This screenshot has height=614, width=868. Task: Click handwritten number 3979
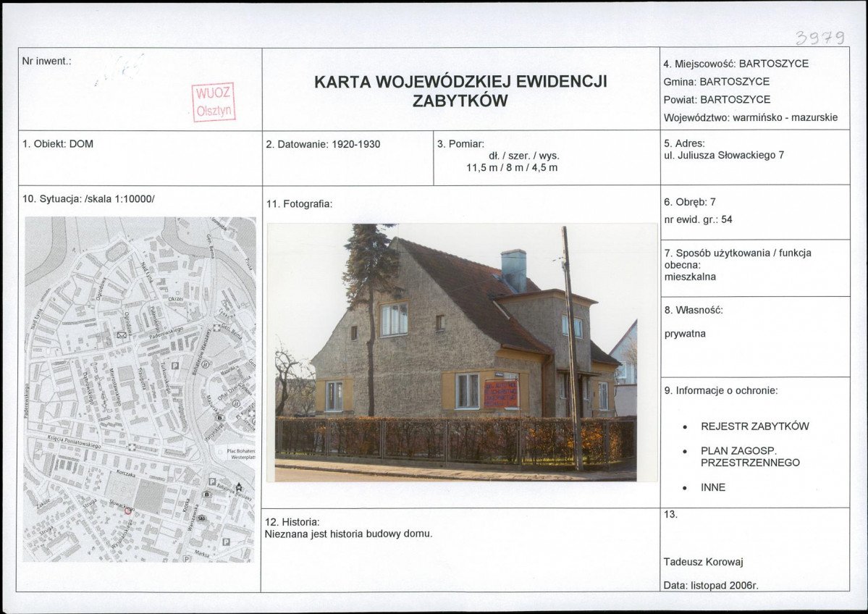tap(819, 38)
